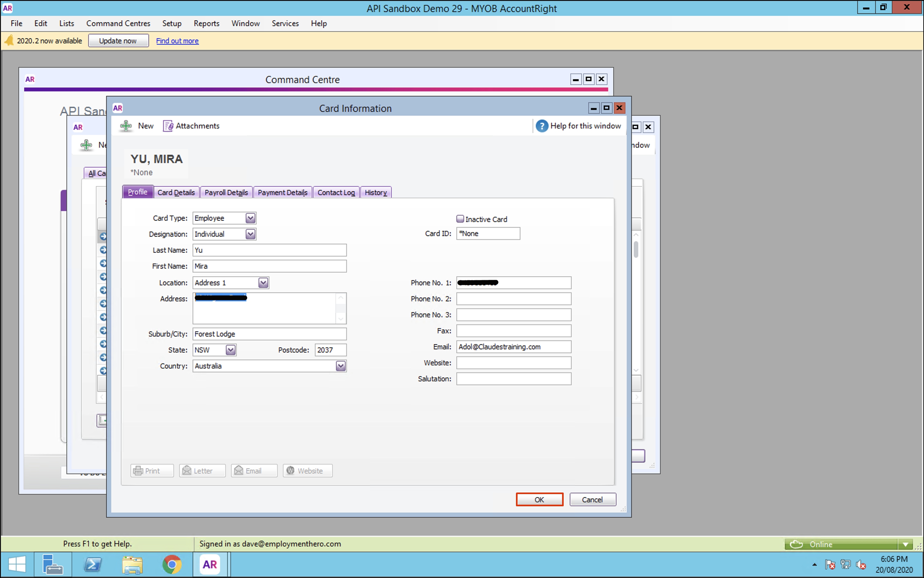The height and width of the screenshot is (578, 924).
Task: Click the Letter button icon
Action: [187, 471]
